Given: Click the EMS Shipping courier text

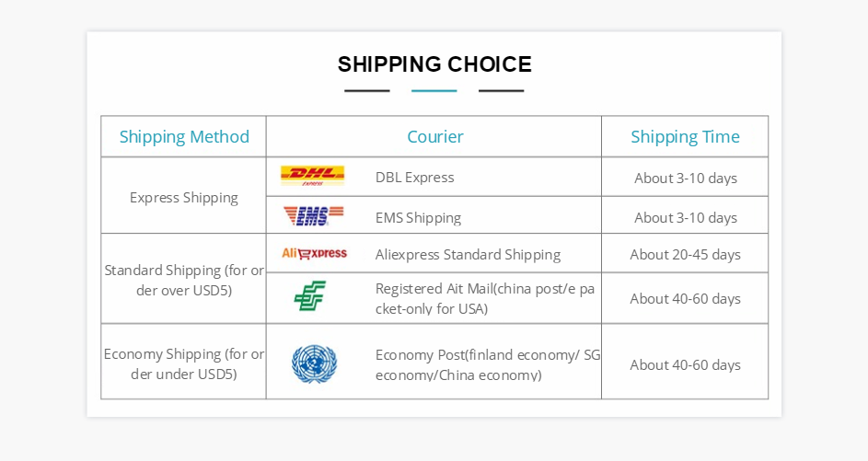Looking at the screenshot, I should click(x=418, y=218).
